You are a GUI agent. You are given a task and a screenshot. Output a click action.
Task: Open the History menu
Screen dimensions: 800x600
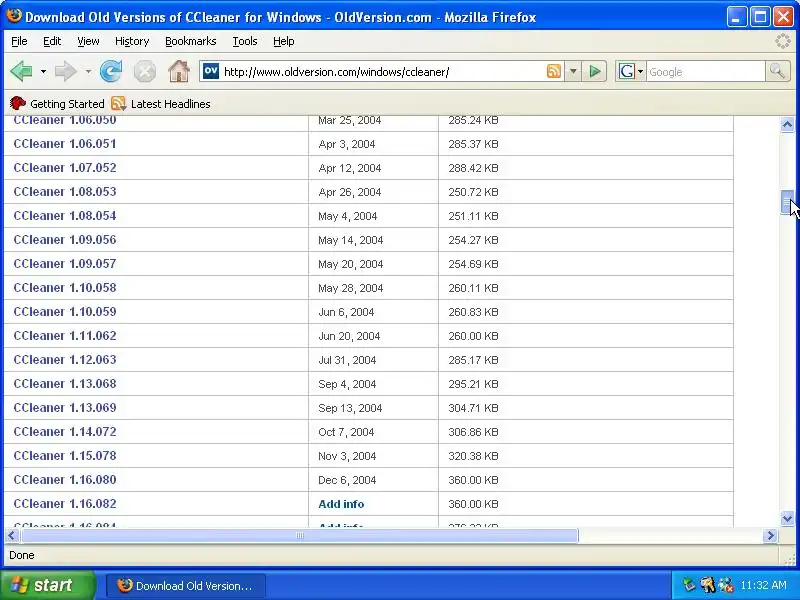(132, 41)
